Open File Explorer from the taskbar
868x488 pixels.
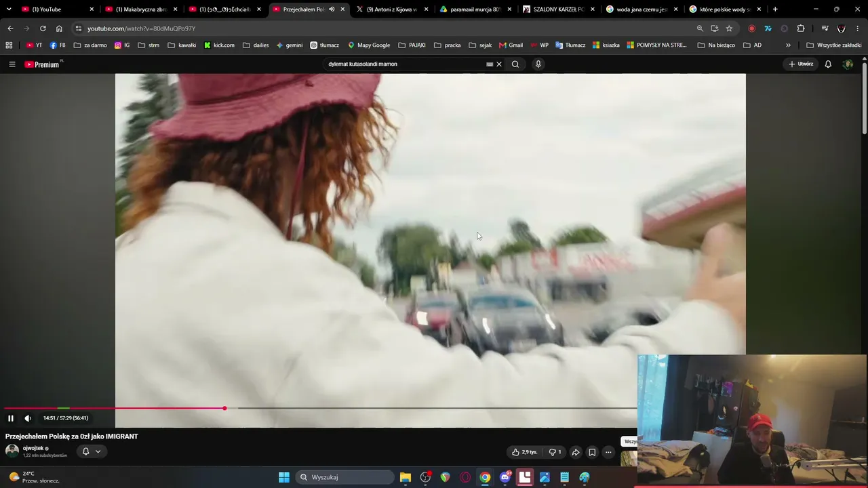coord(406,477)
